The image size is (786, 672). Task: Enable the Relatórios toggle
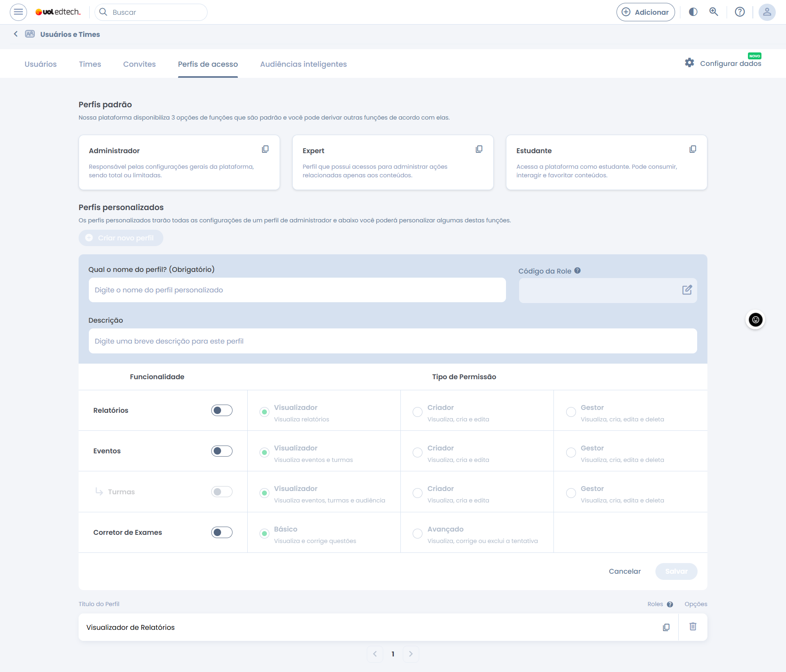(x=221, y=410)
